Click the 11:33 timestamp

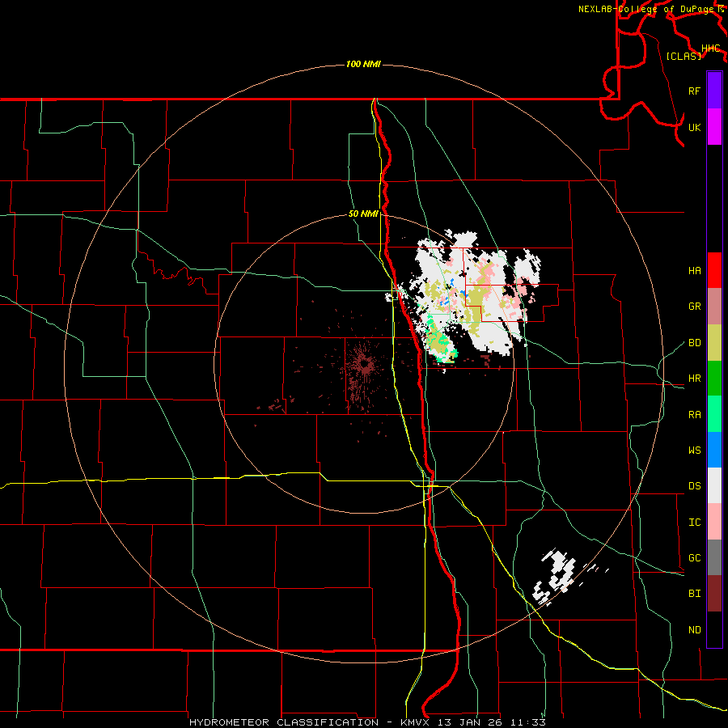click(x=528, y=722)
